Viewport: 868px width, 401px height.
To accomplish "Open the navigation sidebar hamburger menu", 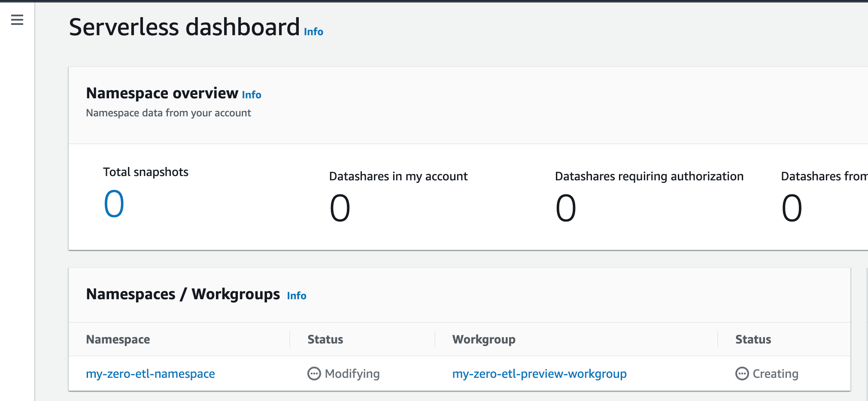I will 17,20.
